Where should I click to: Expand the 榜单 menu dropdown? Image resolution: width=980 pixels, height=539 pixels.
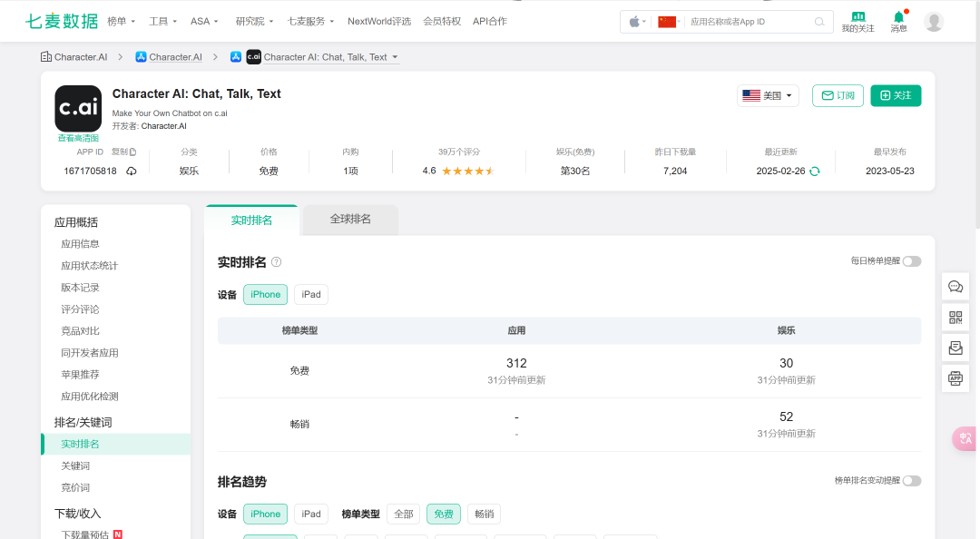pos(122,21)
